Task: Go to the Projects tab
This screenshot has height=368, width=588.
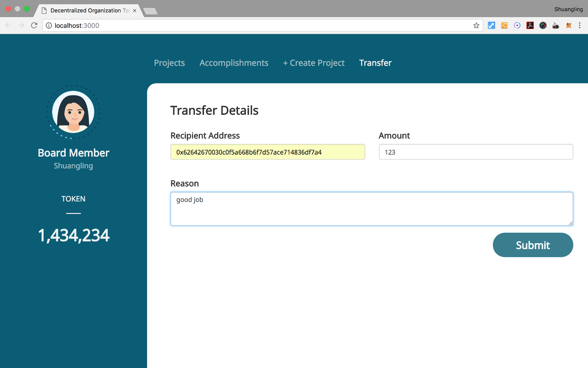Action: (x=169, y=63)
